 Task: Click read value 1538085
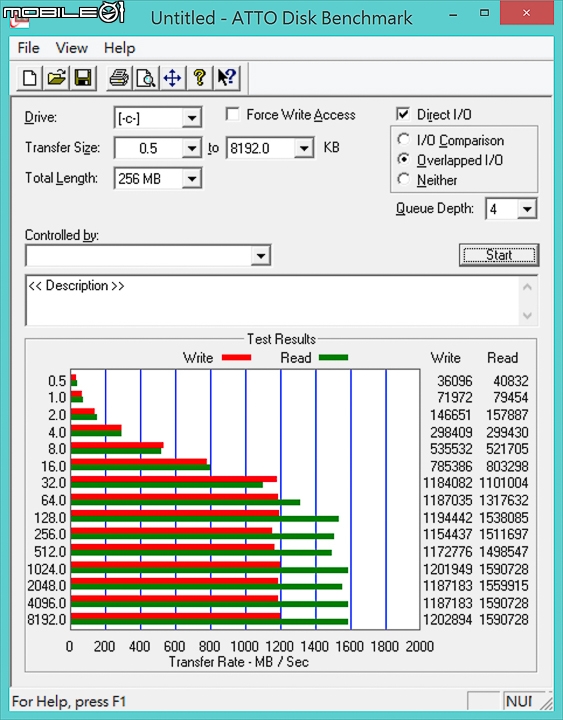click(504, 518)
